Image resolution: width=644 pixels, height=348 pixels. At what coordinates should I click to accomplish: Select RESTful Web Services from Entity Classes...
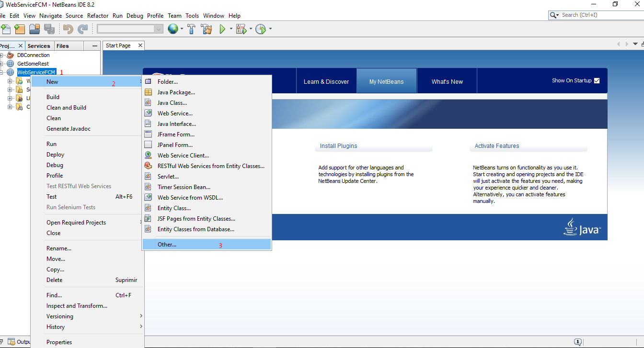(207, 166)
